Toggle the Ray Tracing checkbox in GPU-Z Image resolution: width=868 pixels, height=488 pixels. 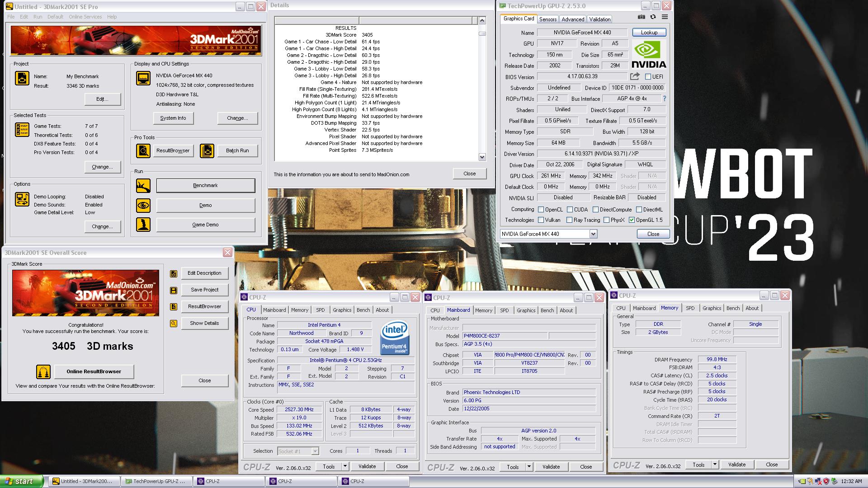coord(569,220)
